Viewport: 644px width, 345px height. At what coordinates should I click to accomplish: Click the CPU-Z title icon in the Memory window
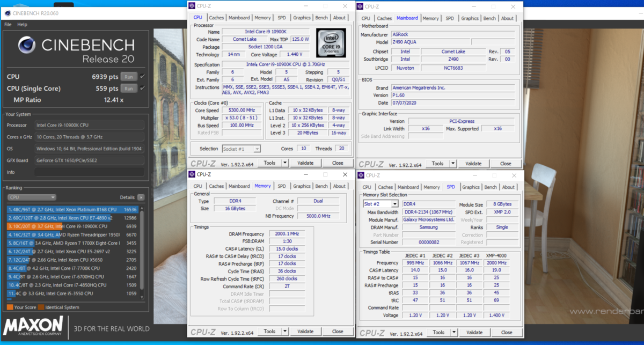point(192,174)
